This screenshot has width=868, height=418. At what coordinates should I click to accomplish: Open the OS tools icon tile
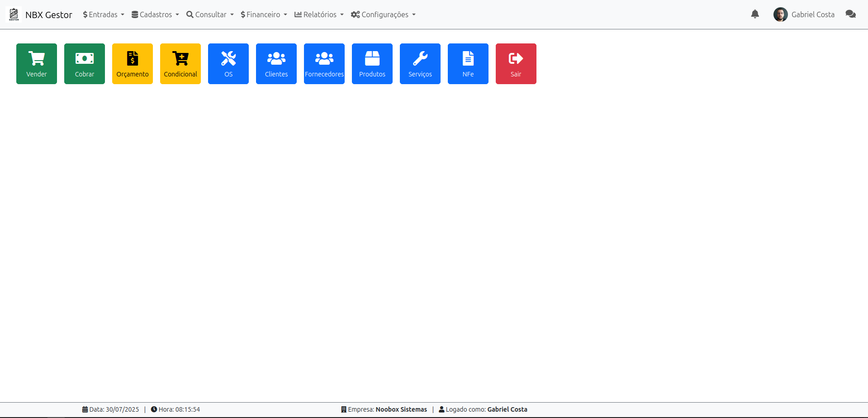[x=228, y=63]
